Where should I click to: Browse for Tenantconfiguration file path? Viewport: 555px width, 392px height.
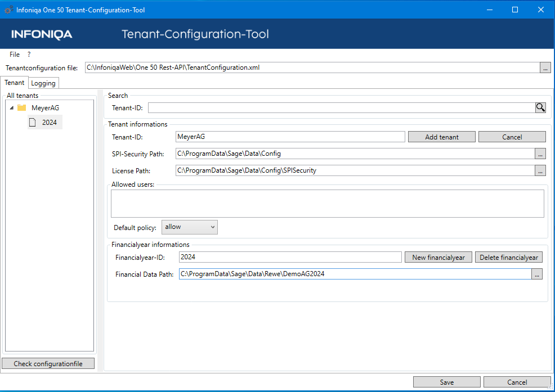click(x=545, y=67)
